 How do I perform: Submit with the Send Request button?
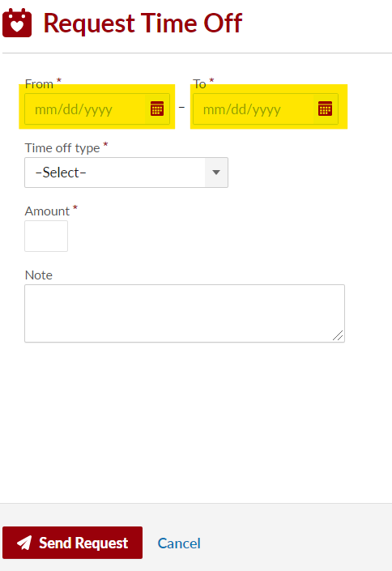pos(73,543)
